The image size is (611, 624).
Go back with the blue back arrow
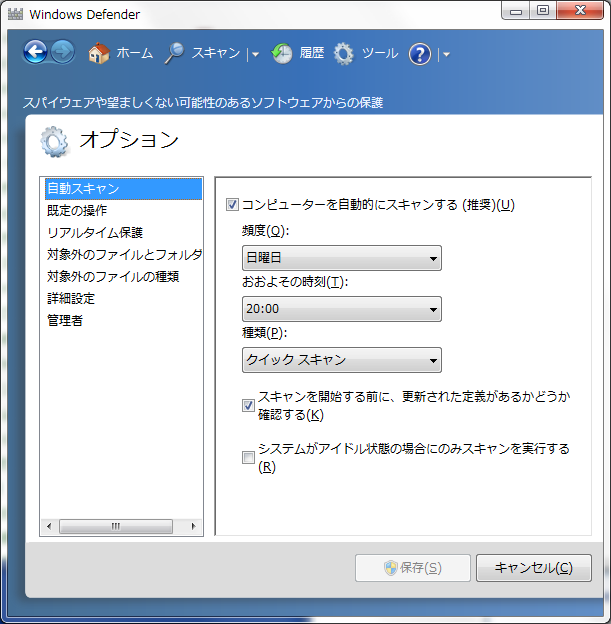coord(35,52)
